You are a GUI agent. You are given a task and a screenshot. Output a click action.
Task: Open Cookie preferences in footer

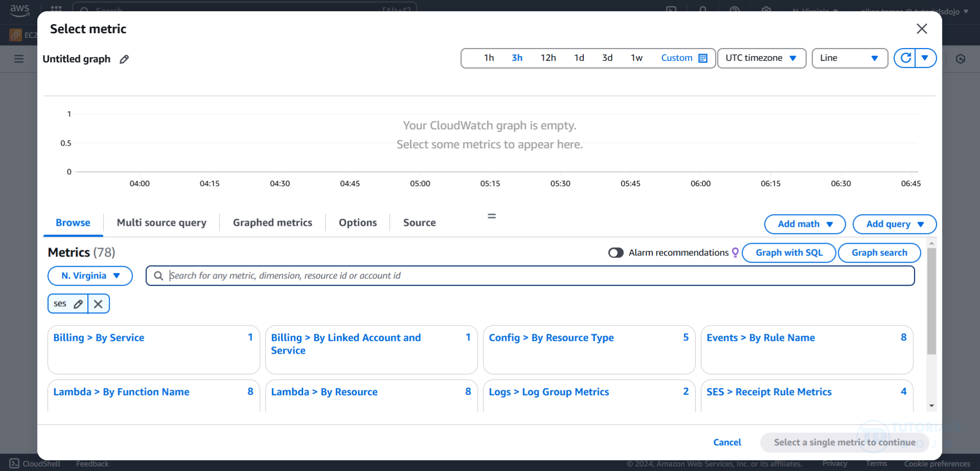coord(937,464)
